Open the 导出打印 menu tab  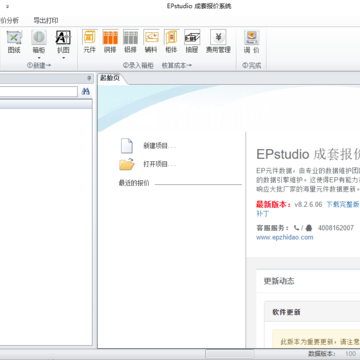pos(46,20)
